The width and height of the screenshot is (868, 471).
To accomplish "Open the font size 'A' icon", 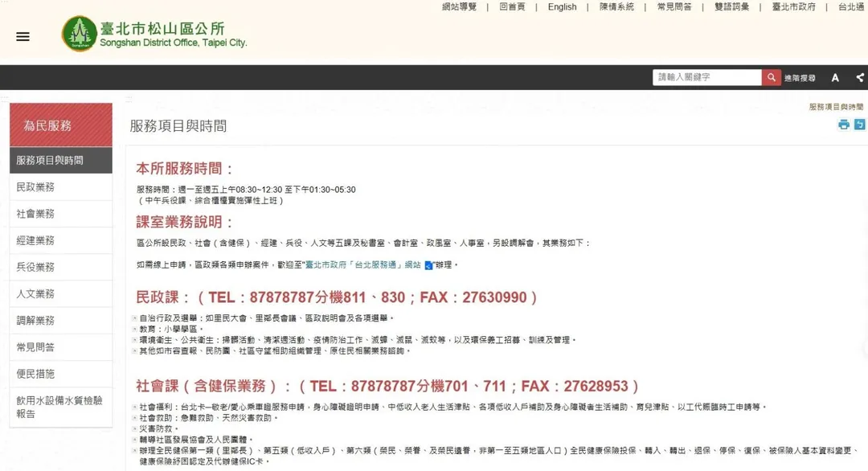I will 835,78.
